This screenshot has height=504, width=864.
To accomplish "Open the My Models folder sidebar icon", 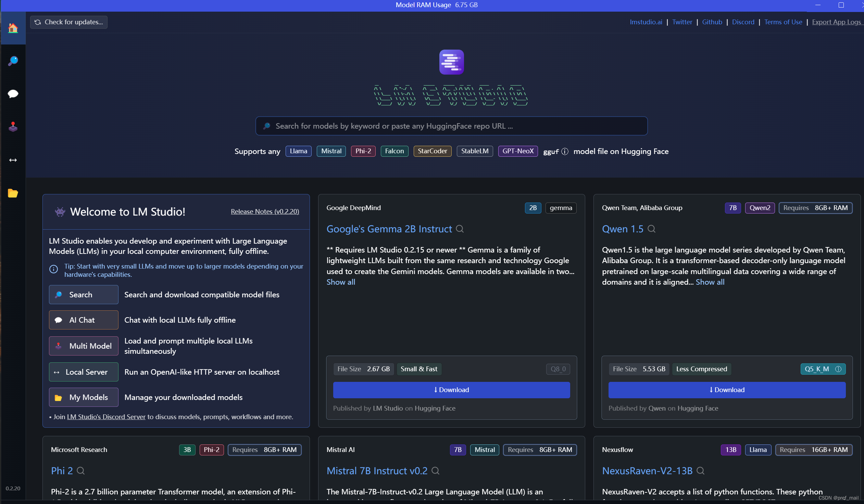I will coord(13,193).
